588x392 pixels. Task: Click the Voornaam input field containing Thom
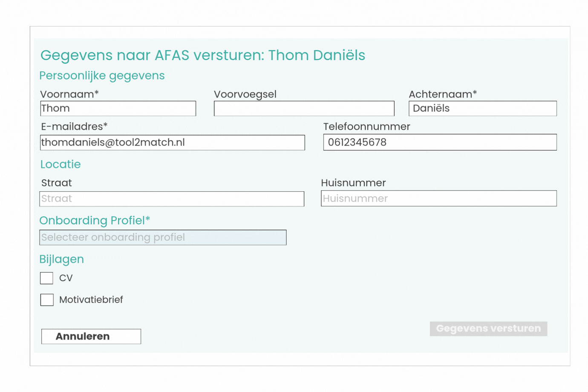tap(118, 109)
